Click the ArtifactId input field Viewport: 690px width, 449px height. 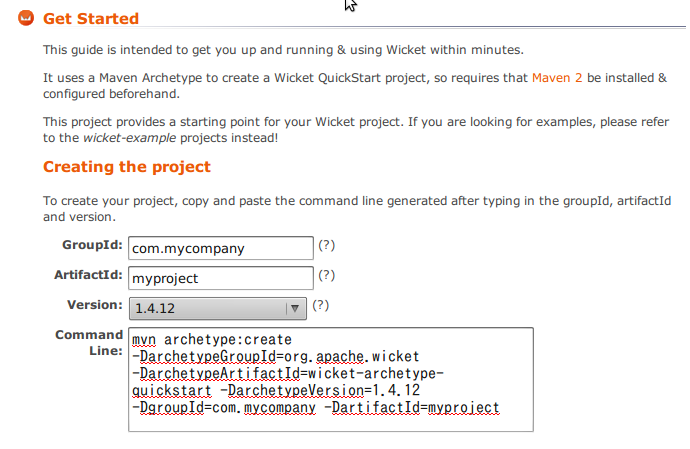pyautogui.click(x=221, y=278)
